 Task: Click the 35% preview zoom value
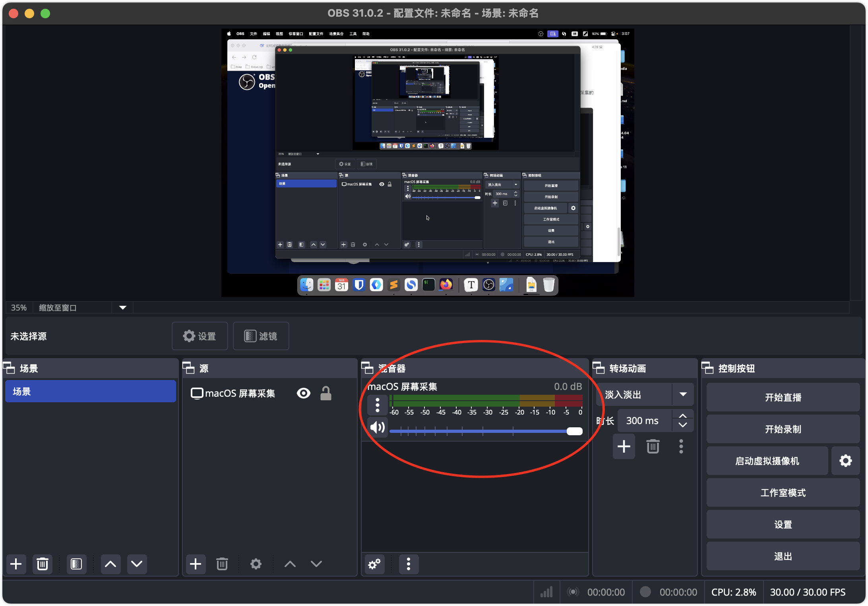coord(19,308)
